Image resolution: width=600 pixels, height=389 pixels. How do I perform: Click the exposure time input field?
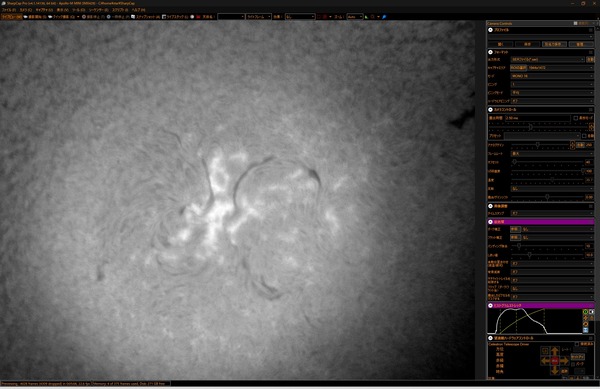(538, 118)
